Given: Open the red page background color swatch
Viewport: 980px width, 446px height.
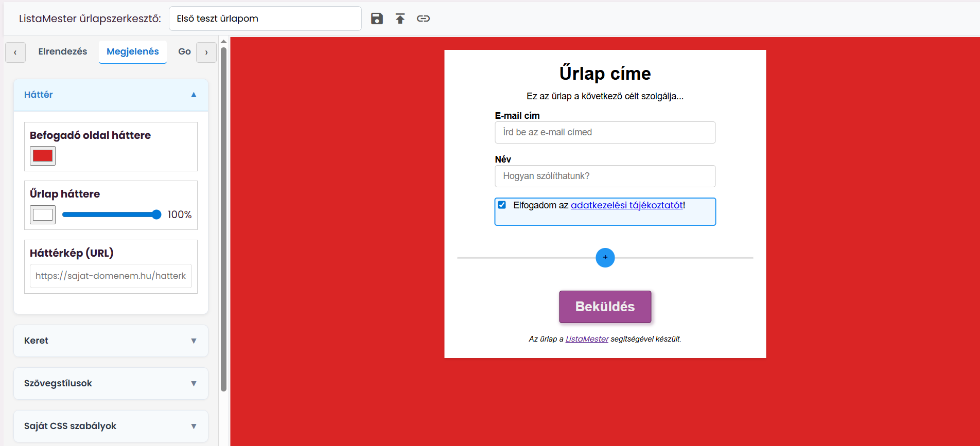Looking at the screenshot, I should [x=43, y=156].
